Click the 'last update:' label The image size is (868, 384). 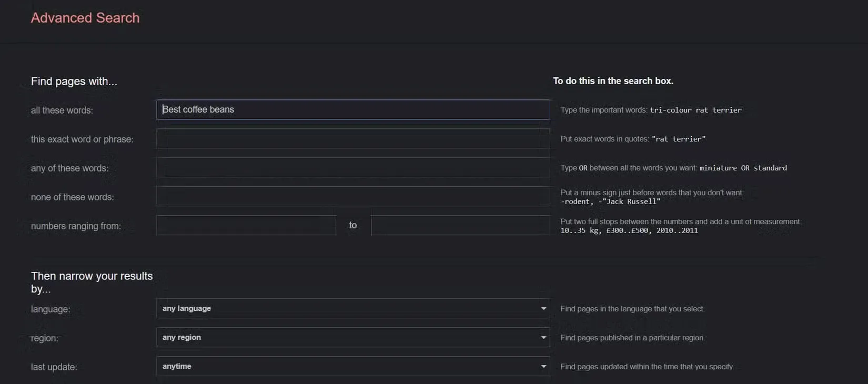[x=54, y=367]
